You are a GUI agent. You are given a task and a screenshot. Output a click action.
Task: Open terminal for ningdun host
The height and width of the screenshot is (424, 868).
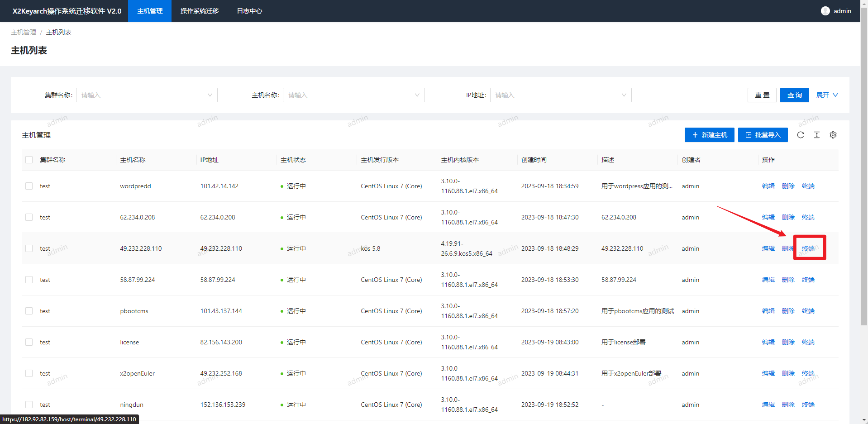808,405
